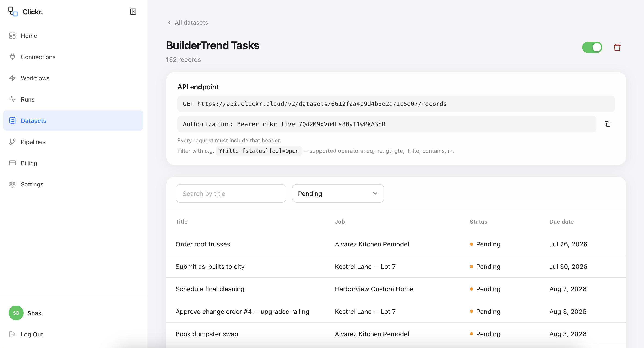This screenshot has height=348, width=644.
Task: Click Aug 2, 2026 due date
Action: 568,289
